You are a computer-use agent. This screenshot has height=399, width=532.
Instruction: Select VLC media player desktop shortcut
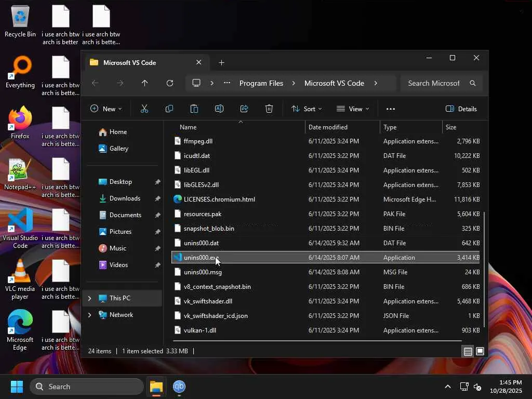[20, 279]
